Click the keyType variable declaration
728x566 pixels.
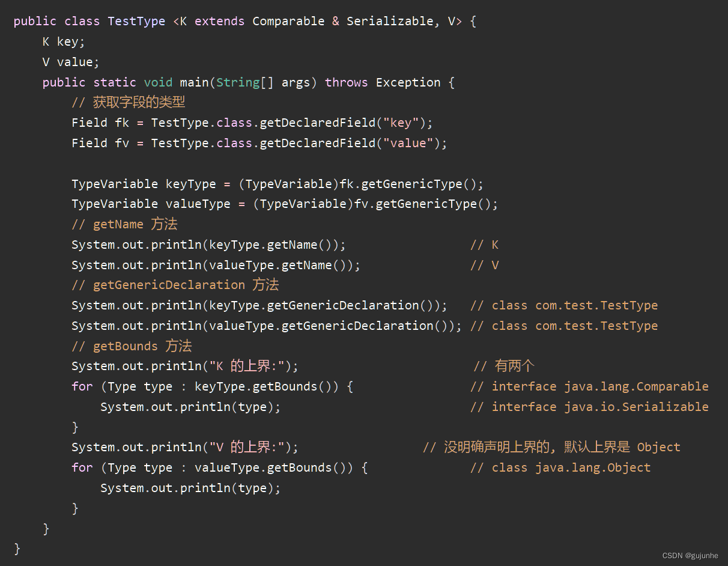coord(190,184)
